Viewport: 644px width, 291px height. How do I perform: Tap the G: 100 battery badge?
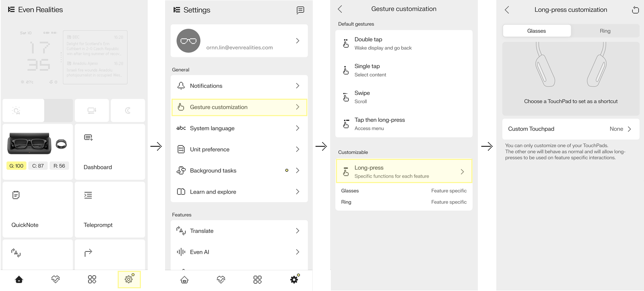click(16, 166)
